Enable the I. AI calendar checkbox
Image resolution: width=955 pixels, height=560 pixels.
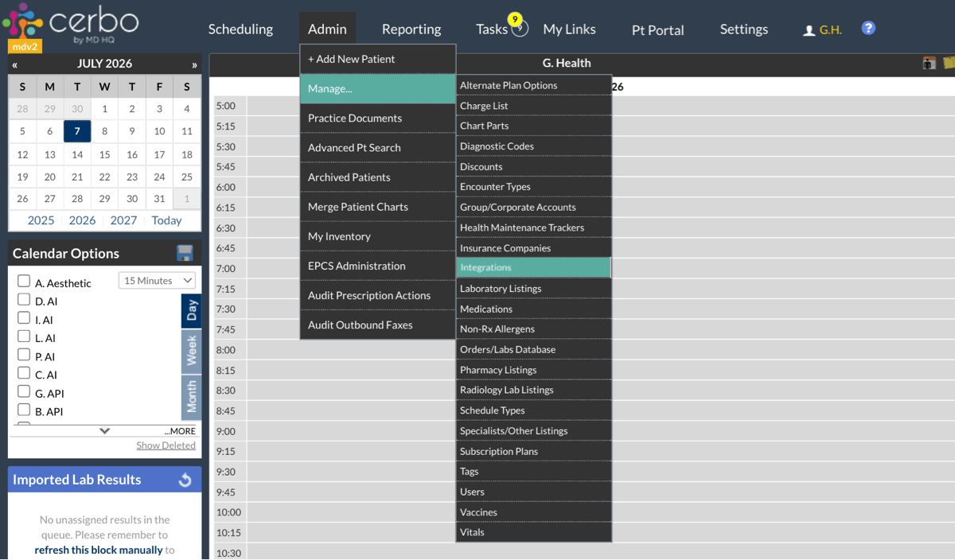click(24, 317)
